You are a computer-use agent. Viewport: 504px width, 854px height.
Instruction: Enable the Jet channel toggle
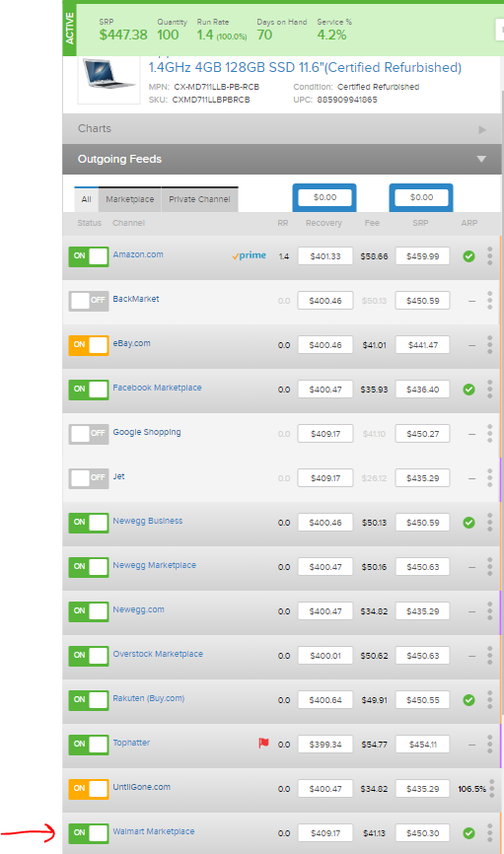89,478
